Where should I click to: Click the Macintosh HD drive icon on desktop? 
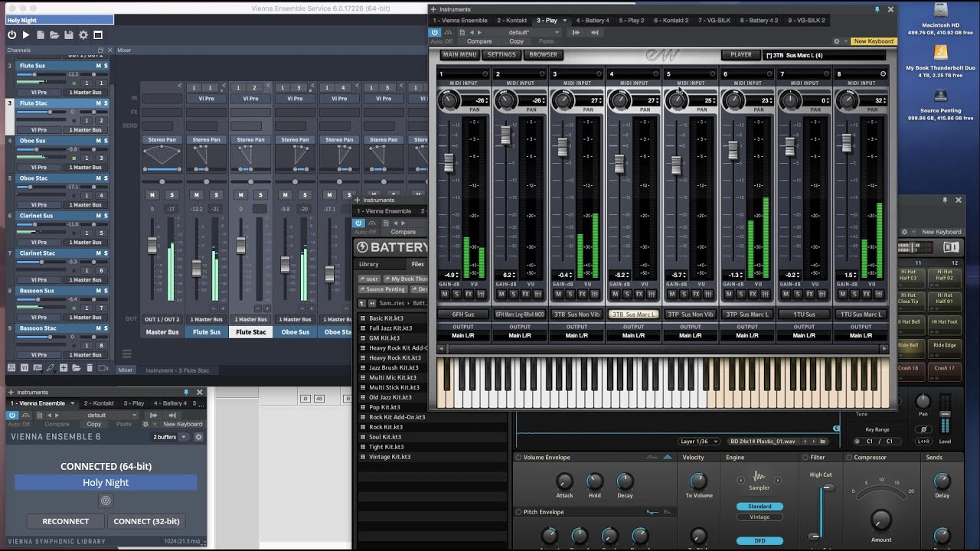click(x=941, y=11)
